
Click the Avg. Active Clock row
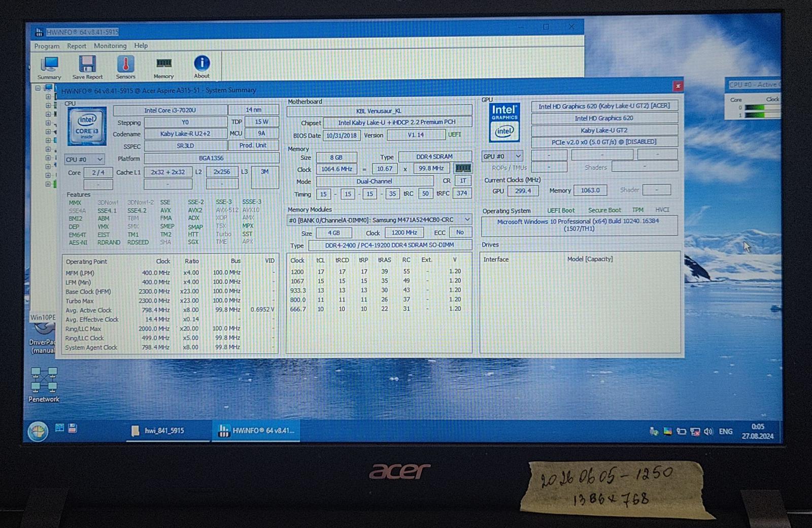(170, 310)
